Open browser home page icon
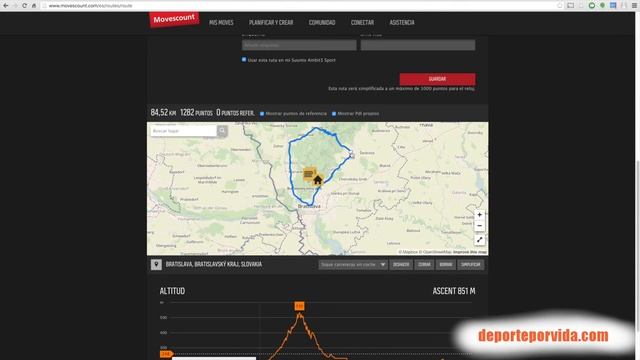The image size is (640, 360). pyautogui.click(x=34, y=6)
